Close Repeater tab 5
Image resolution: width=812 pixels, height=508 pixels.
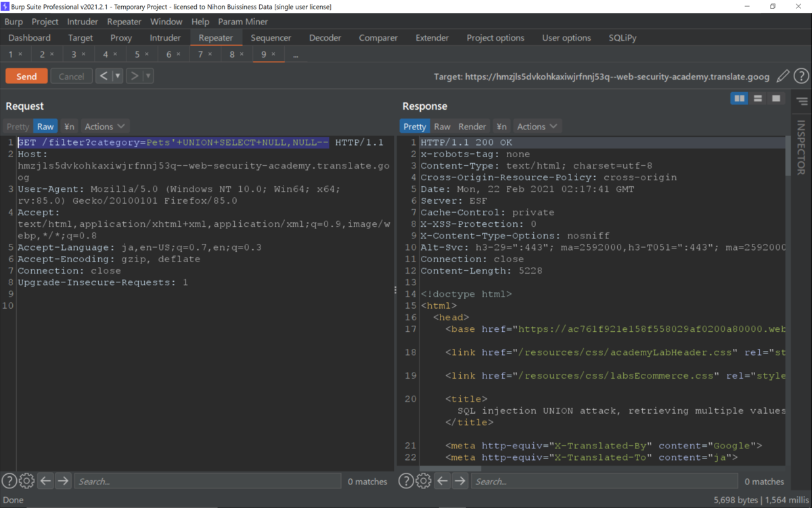[x=146, y=54]
